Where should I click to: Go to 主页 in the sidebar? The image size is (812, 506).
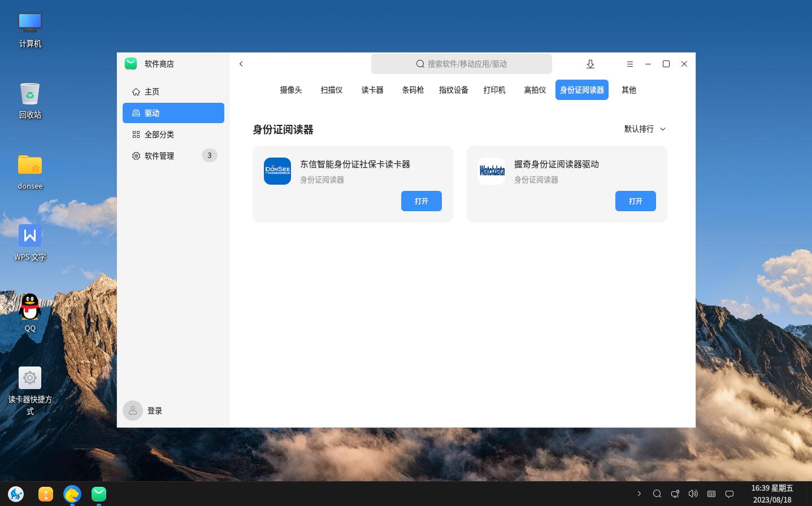(151, 91)
